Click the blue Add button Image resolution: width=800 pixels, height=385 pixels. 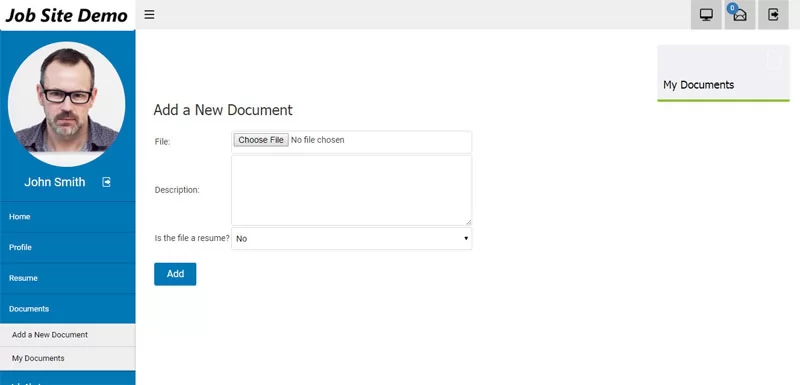point(175,274)
